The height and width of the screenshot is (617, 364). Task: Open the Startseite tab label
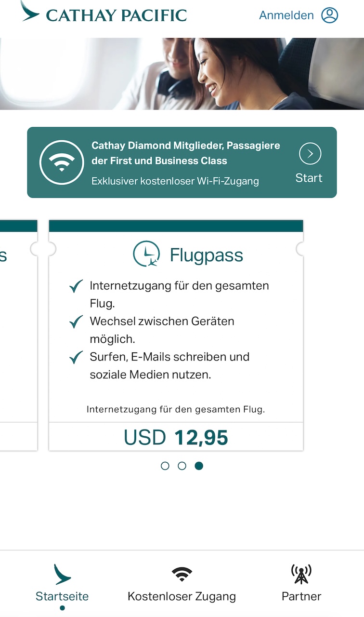pyautogui.click(x=62, y=596)
